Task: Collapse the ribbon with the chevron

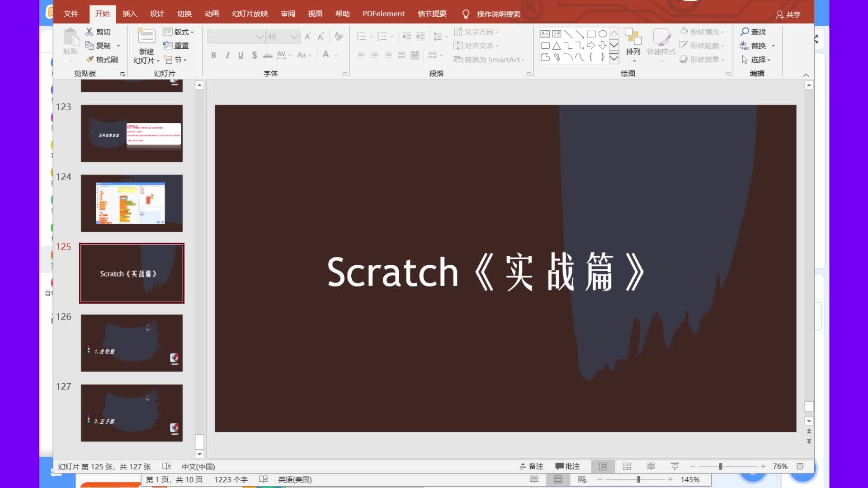Action: point(806,75)
